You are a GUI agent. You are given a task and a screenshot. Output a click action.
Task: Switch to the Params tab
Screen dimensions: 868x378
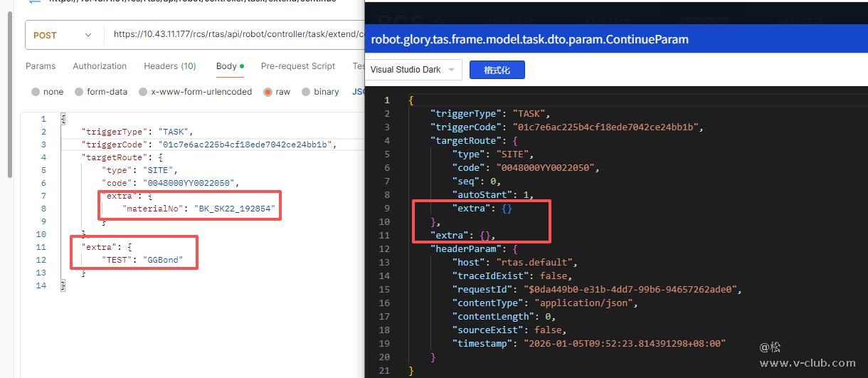[41, 66]
